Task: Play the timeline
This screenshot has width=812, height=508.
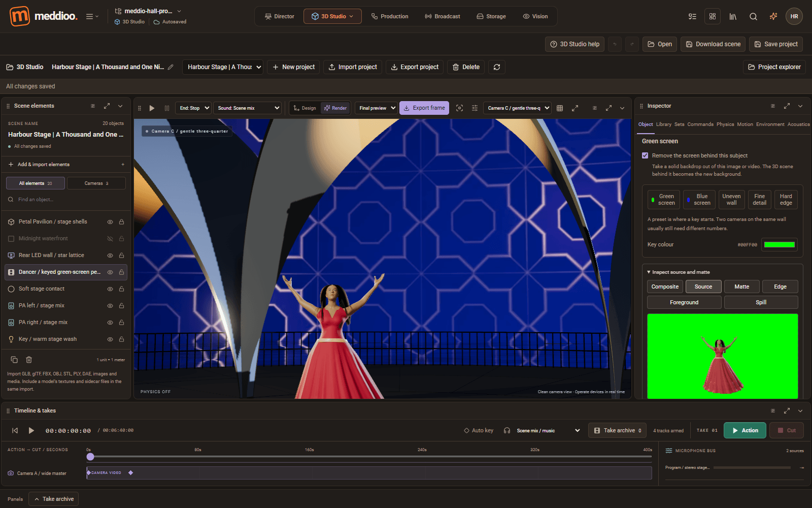Action: [x=31, y=430]
